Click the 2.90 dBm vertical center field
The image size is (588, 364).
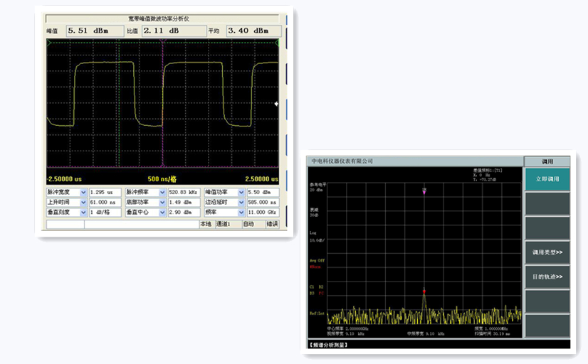pos(184,212)
